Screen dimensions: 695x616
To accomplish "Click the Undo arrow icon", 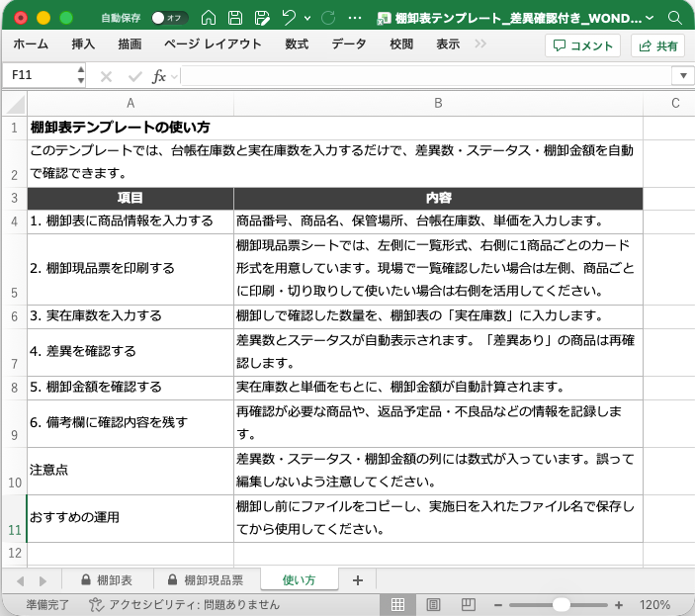I will point(289,18).
